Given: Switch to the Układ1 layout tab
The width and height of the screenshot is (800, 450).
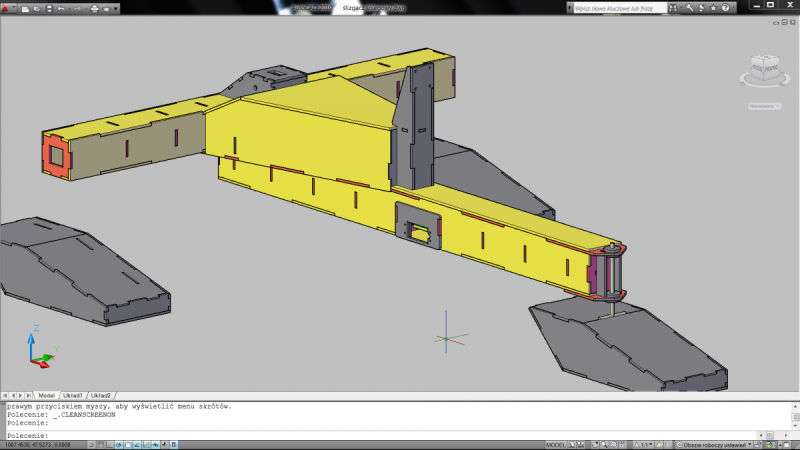Looking at the screenshot, I should (x=74, y=395).
